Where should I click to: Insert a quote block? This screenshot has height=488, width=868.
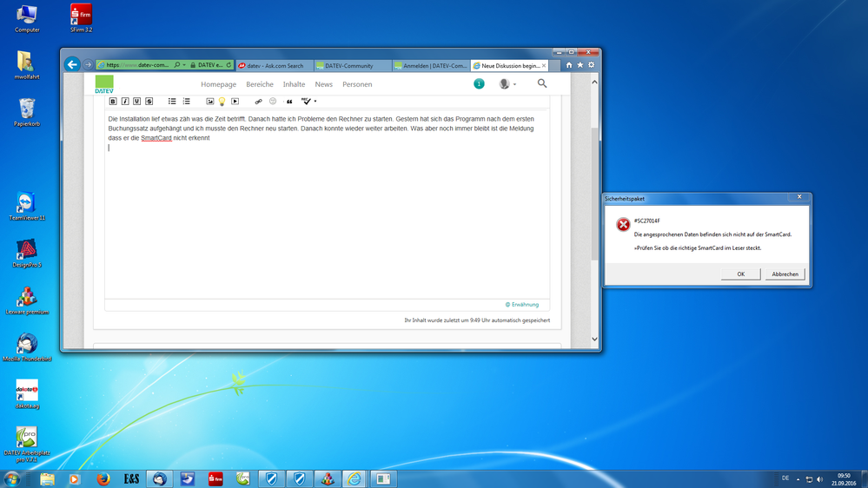pyautogui.click(x=289, y=102)
